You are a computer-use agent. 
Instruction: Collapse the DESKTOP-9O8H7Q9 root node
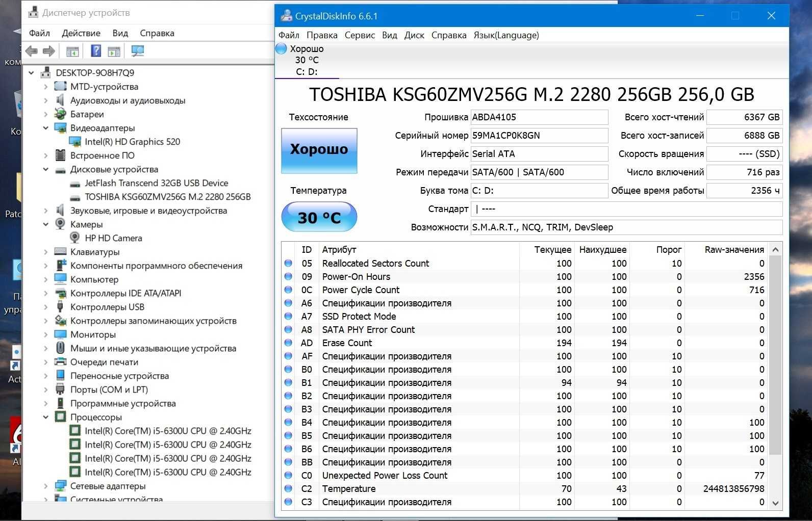click(x=31, y=73)
